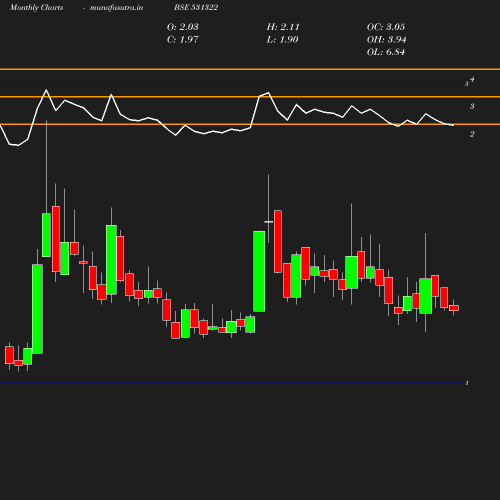Click the axis label '2' on the right
The height and width of the screenshot is (500, 500).
(472, 134)
